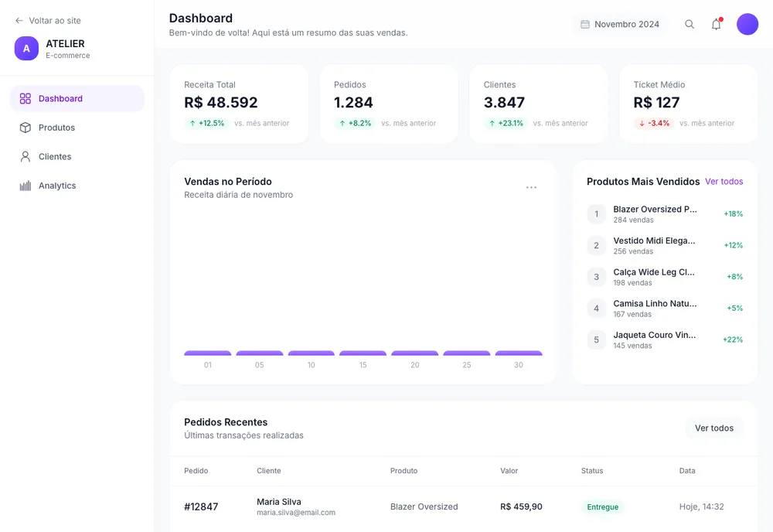Open the Vendas no Período three-dot menu
The width and height of the screenshot is (773, 532).
click(531, 187)
